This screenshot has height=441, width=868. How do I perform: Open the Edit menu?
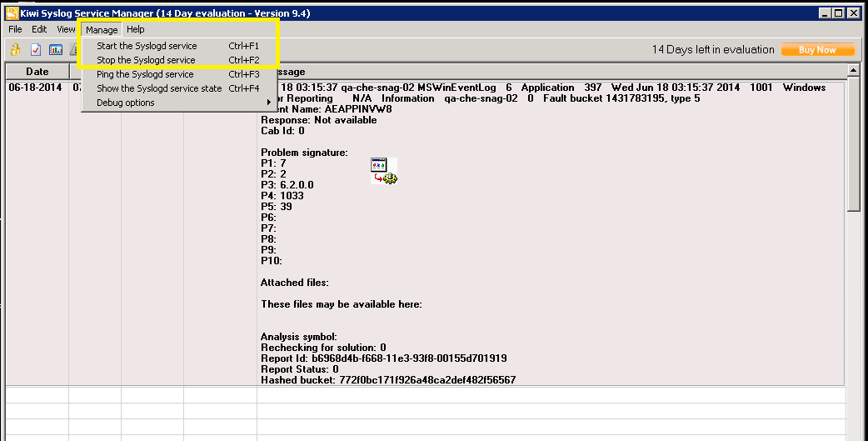(39, 29)
